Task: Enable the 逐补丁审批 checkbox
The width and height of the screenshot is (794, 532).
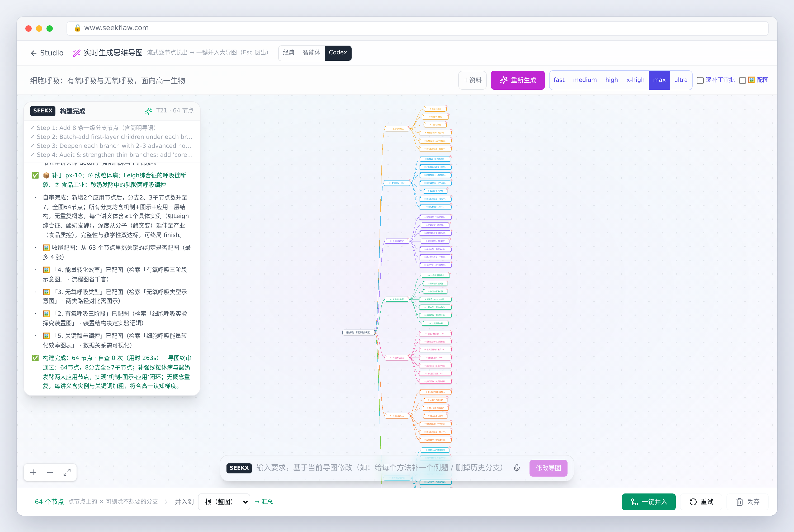Action: coord(700,80)
